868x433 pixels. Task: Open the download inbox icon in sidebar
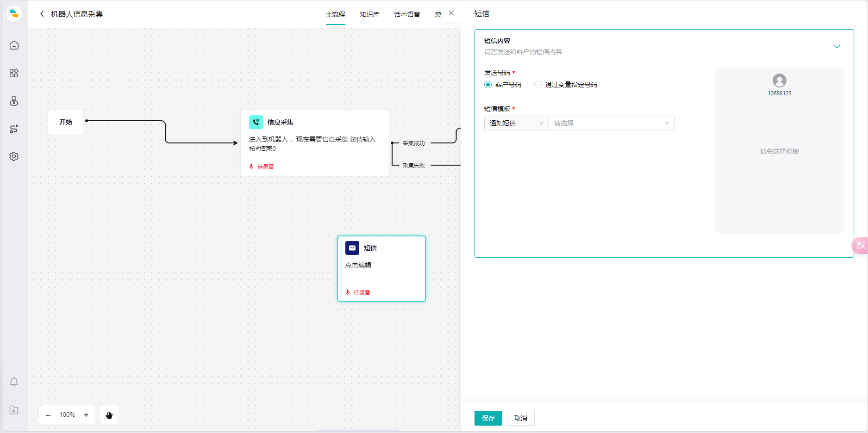(14, 410)
